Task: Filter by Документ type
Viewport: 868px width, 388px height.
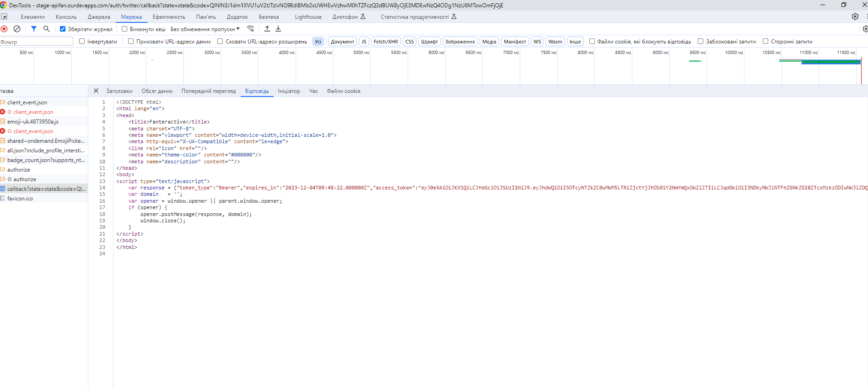Action: 342,42
